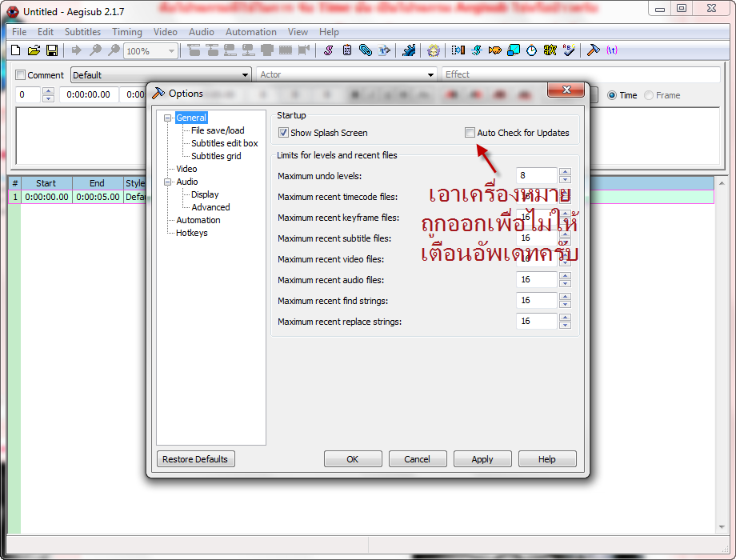Toggle the Comment checkbox
The height and width of the screenshot is (560, 736).
(x=20, y=75)
